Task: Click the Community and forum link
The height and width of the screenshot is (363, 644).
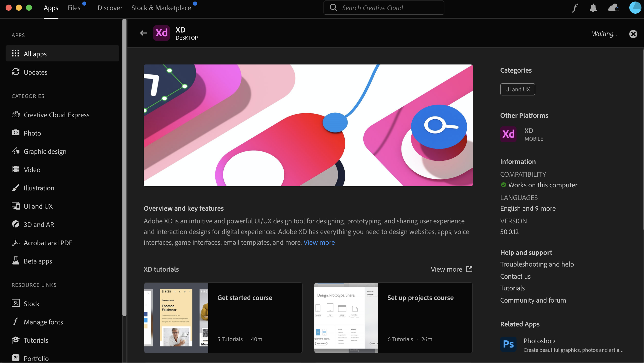Action: click(533, 300)
